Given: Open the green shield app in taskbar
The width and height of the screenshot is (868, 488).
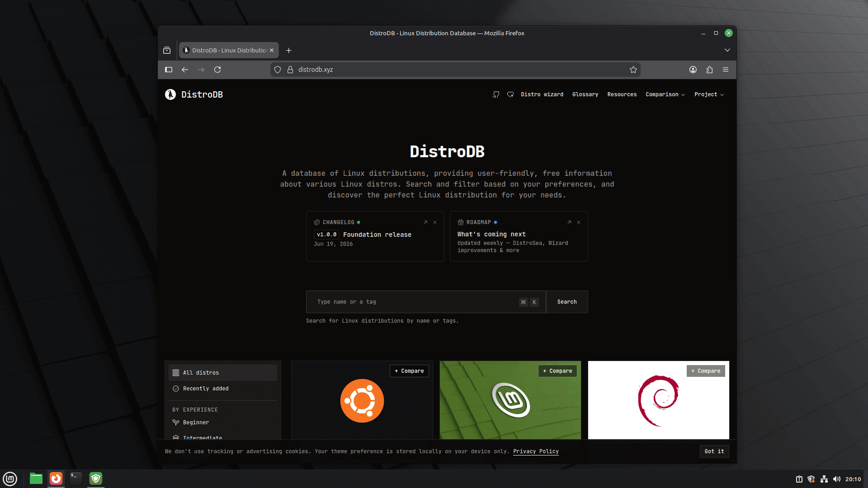Looking at the screenshot, I should [x=96, y=479].
